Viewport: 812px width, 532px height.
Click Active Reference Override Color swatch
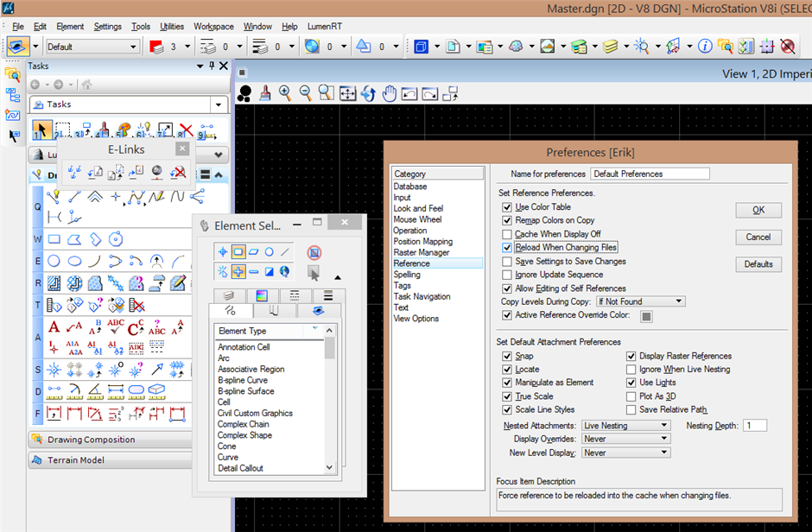(x=646, y=316)
